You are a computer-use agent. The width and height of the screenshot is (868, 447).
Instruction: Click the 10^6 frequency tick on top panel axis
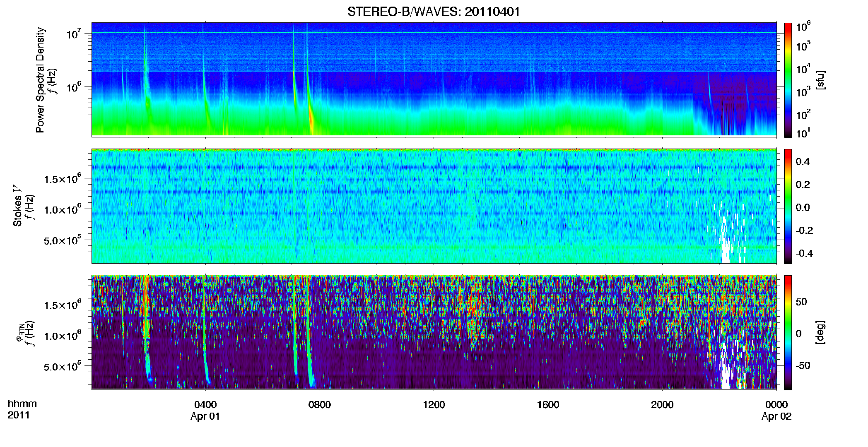tap(74, 87)
